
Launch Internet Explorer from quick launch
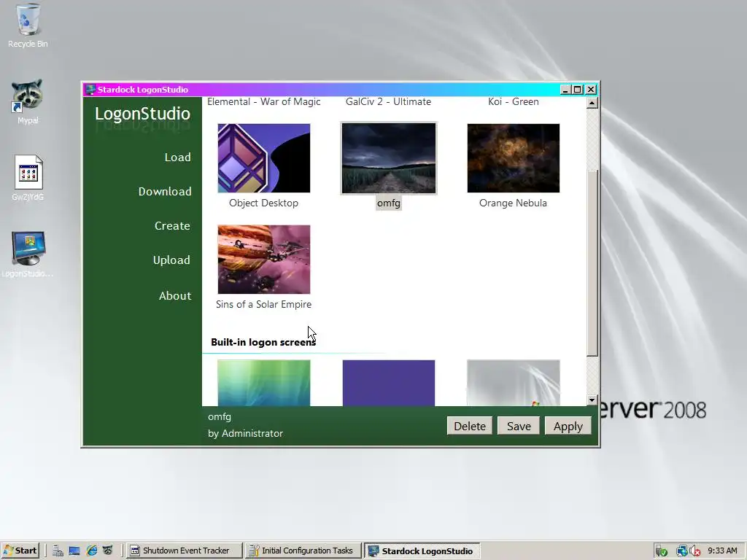[91, 551]
